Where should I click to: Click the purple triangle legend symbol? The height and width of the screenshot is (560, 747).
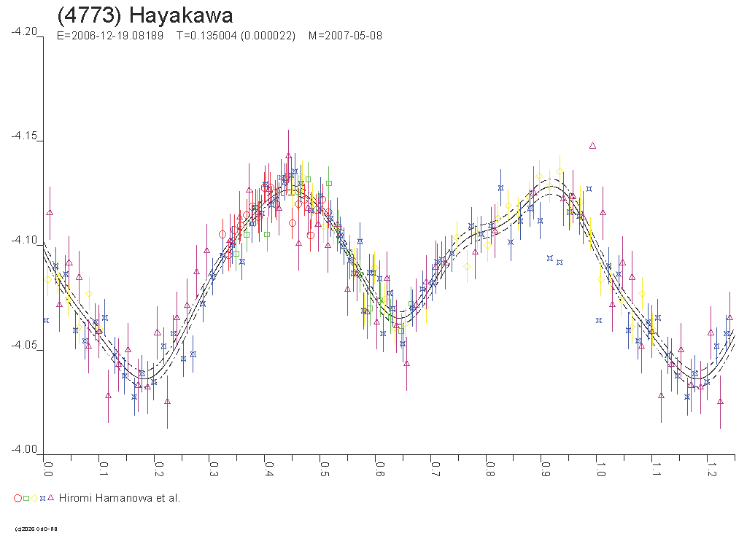pyautogui.click(x=50, y=497)
